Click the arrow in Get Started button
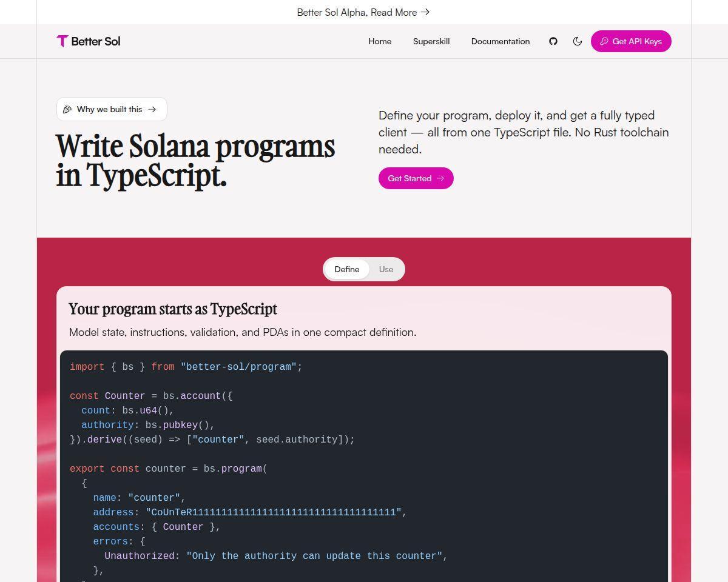This screenshot has width=728, height=582. [x=440, y=178]
